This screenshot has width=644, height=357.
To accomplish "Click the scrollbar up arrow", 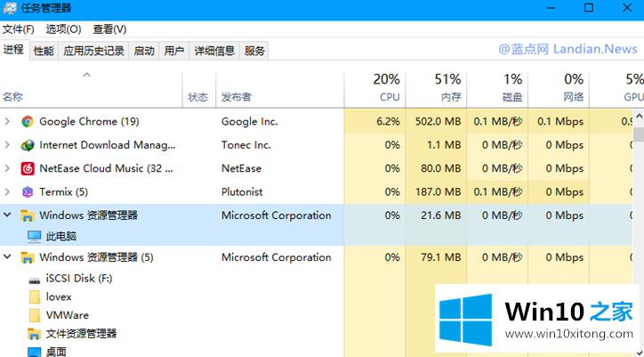I will click(639, 115).
